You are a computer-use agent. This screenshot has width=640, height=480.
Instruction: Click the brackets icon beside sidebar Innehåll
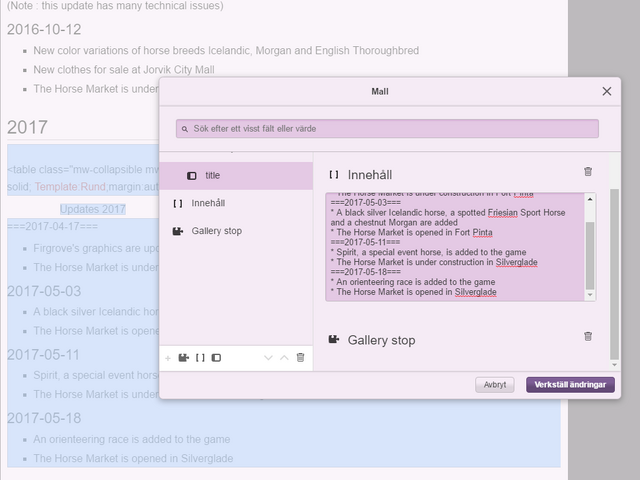178,203
